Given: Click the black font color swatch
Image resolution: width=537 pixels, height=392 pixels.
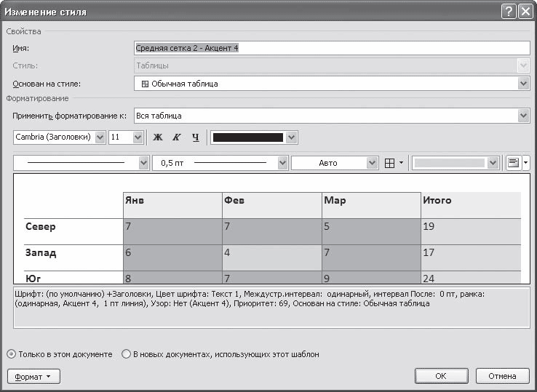Looking at the screenshot, I should (x=248, y=137).
